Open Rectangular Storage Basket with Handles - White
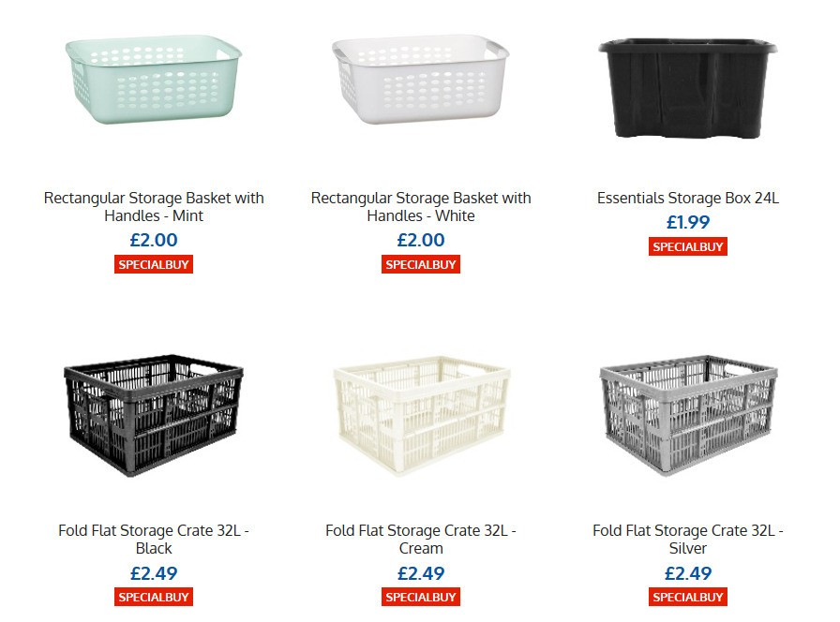The height and width of the screenshot is (622, 840). [x=421, y=206]
